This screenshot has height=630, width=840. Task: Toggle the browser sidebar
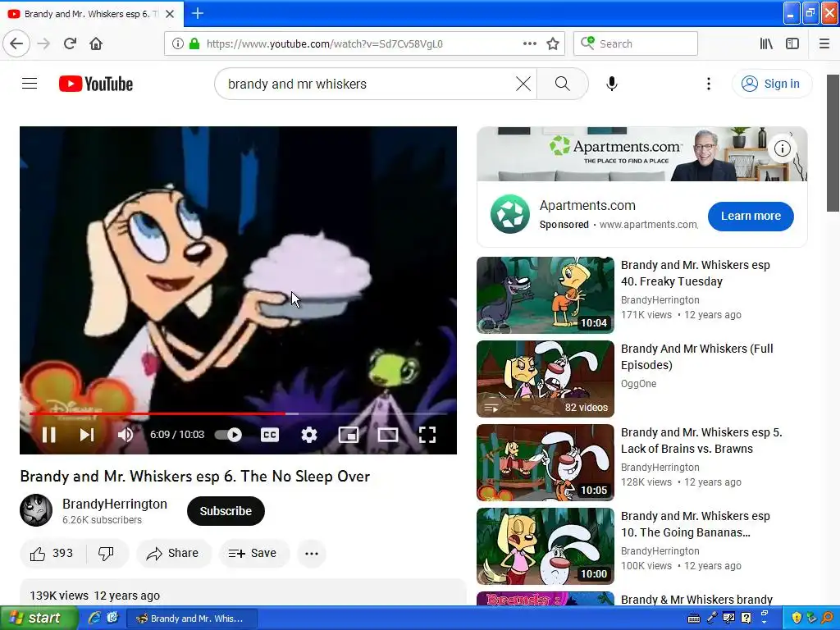tap(792, 43)
